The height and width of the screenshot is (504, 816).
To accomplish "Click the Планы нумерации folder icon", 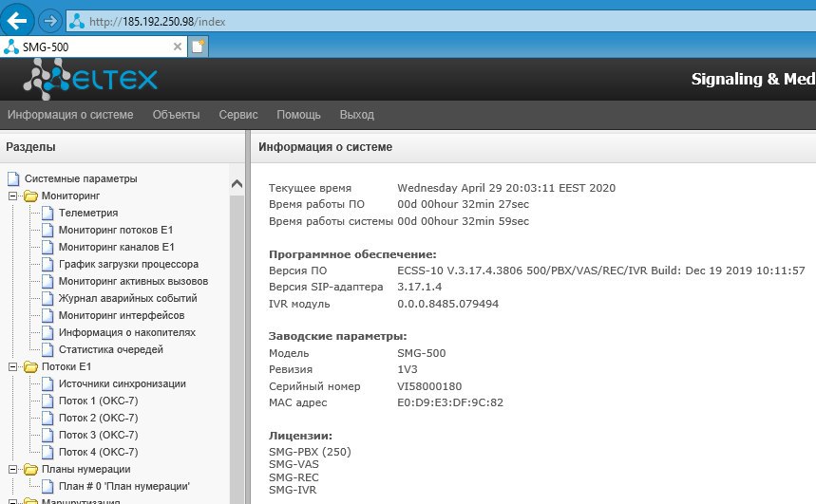I will coord(30,469).
